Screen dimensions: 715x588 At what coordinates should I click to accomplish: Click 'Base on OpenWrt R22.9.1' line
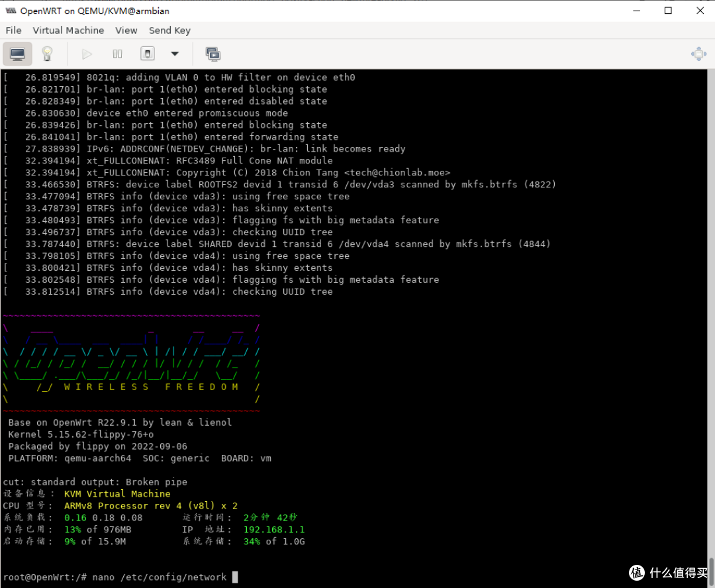click(120, 422)
